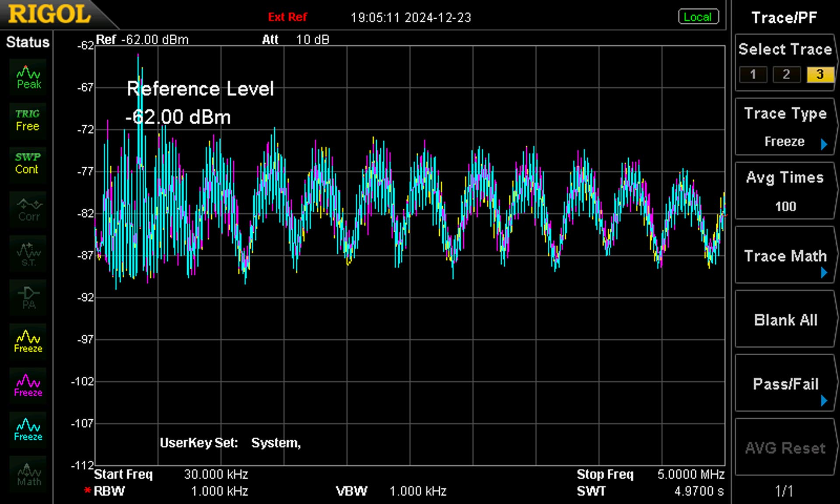
Task: Click the Local mode indicator button
Action: point(698,17)
